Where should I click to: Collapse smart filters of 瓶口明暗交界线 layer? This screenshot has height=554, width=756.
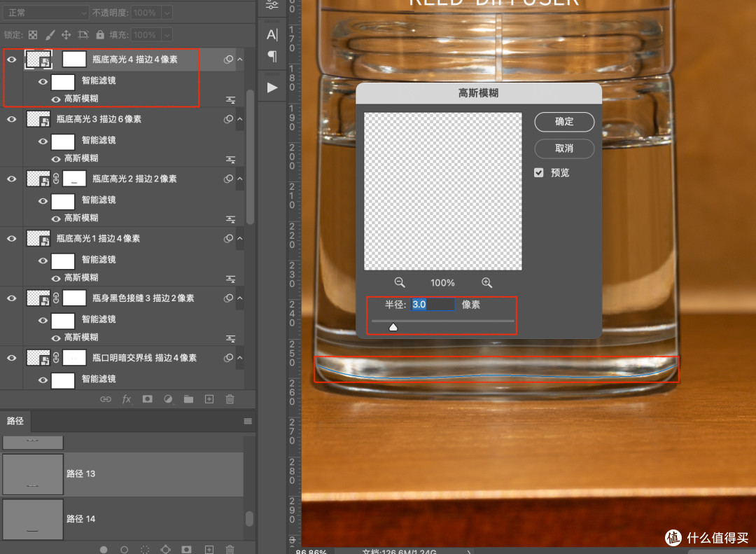pos(239,358)
